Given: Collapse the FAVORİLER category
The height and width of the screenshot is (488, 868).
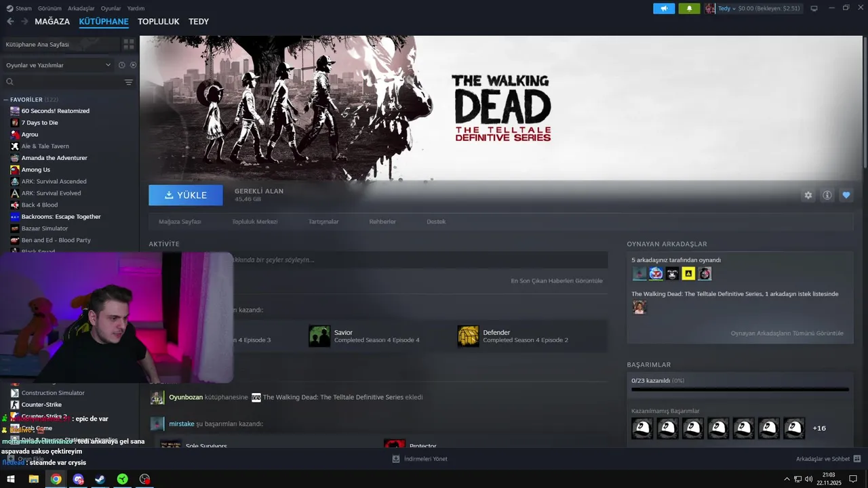Looking at the screenshot, I should (5, 100).
